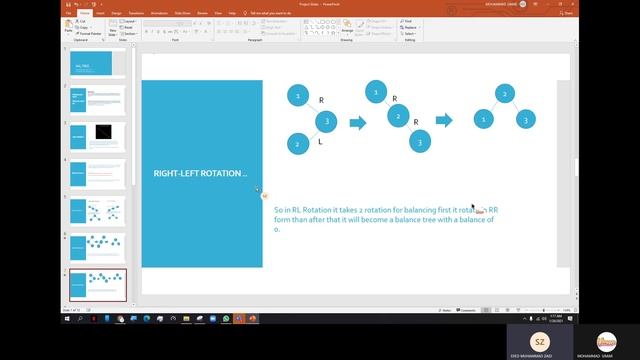The height and width of the screenshot is (360, 640).
Task: Switch to the View ribbon tab
Action: pyautogui.click(x=218, y=13)
